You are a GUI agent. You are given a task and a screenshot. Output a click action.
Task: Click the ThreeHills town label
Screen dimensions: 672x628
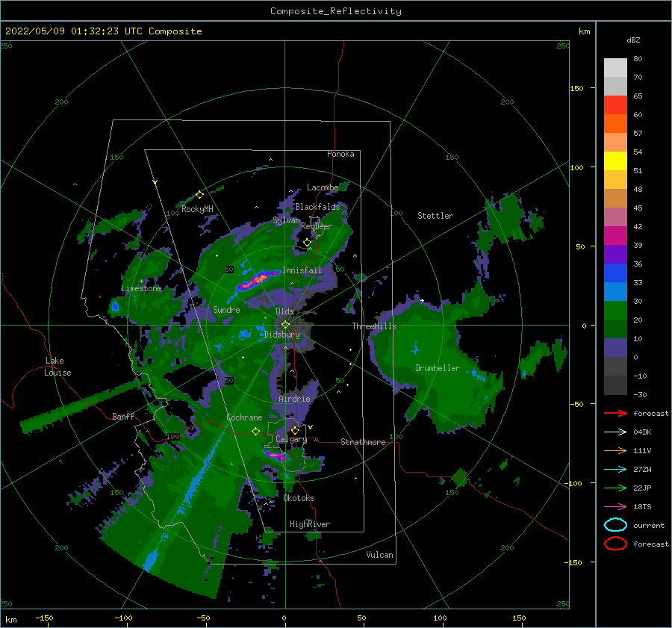pos(375,326)
